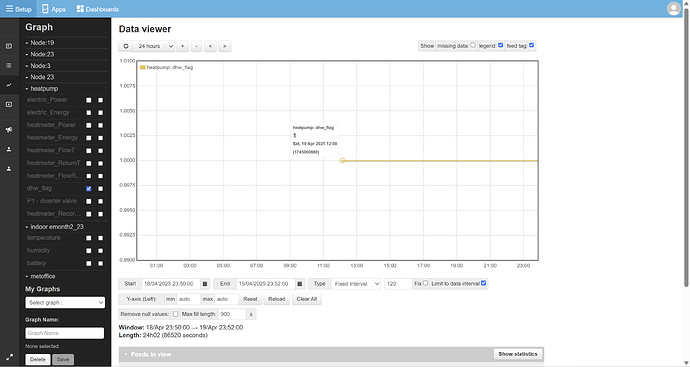Pan the graph left with the arrow
Viewport: 690px width, 367px height.
point(210,46)
